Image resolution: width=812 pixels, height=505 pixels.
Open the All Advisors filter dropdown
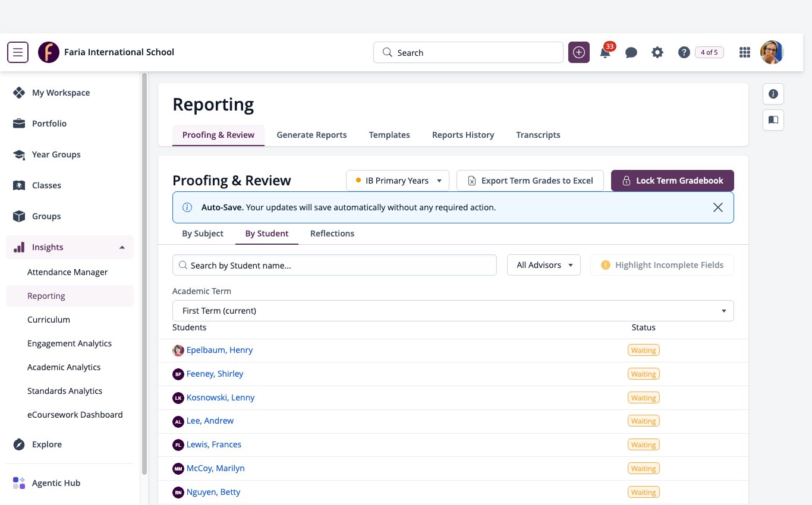point(544,265)
